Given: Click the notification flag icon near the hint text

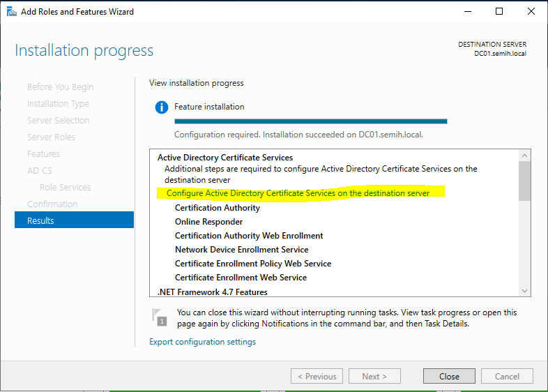Looking at the screenshot, I should (159, 317).
